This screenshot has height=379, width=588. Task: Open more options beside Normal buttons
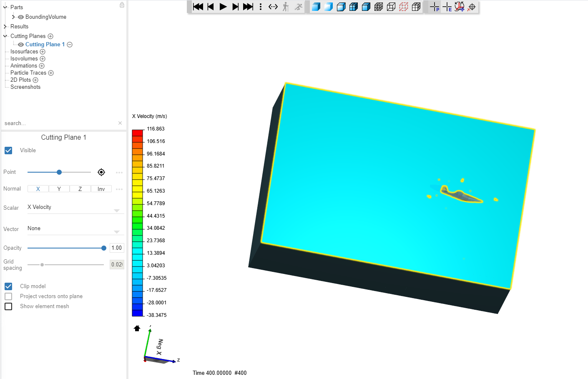[119, 189]
